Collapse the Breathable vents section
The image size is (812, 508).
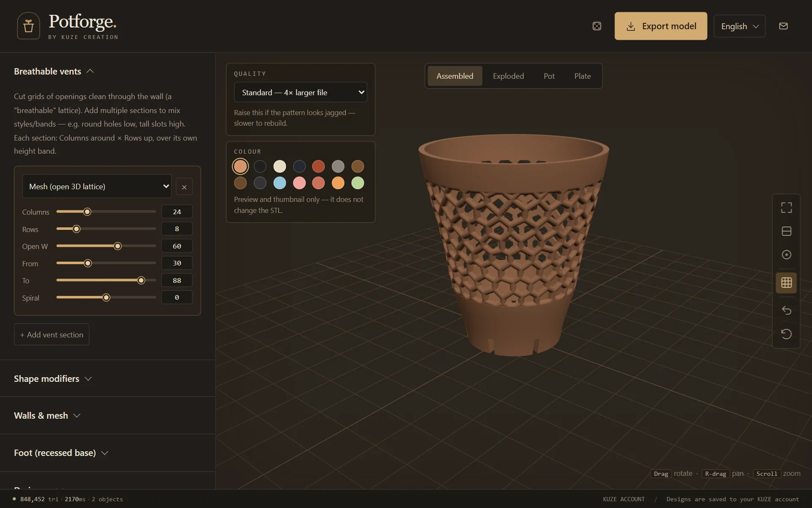[54, 72]
